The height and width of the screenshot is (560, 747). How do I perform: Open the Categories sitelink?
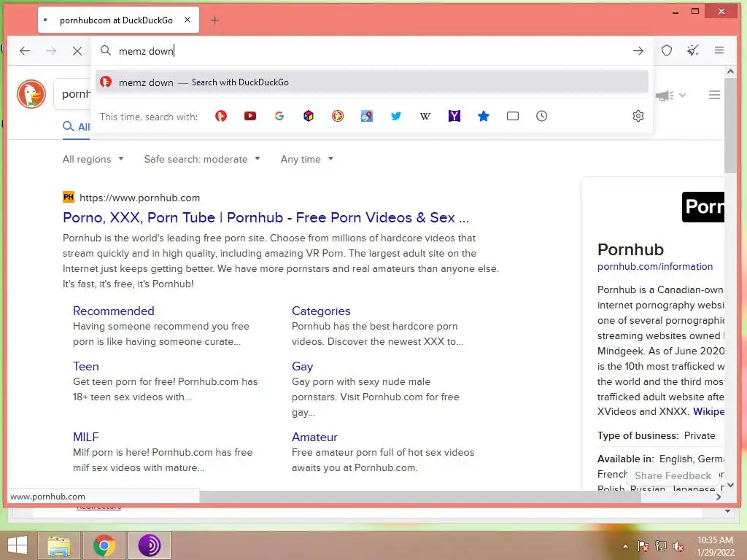point(321,311)
